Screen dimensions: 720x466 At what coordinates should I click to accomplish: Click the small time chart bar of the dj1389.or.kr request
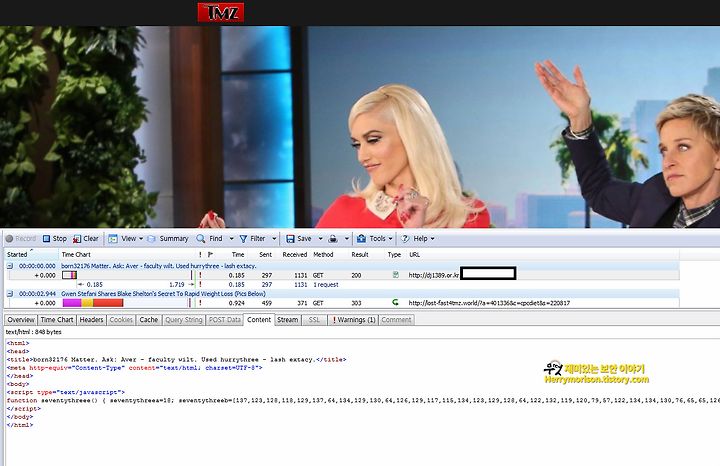(x=69, y=275)
